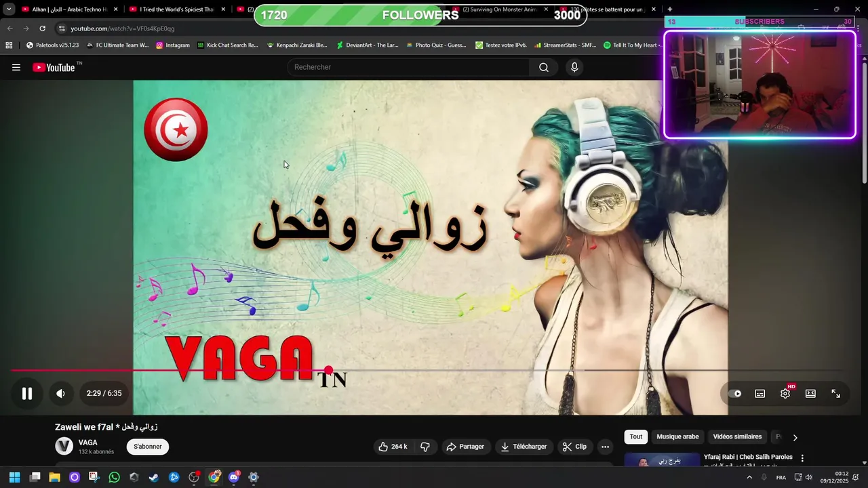Open Yfaraj Rabi Cheb Salih suggested video
This screenshot has height=488, width=868.
[748, 457]
